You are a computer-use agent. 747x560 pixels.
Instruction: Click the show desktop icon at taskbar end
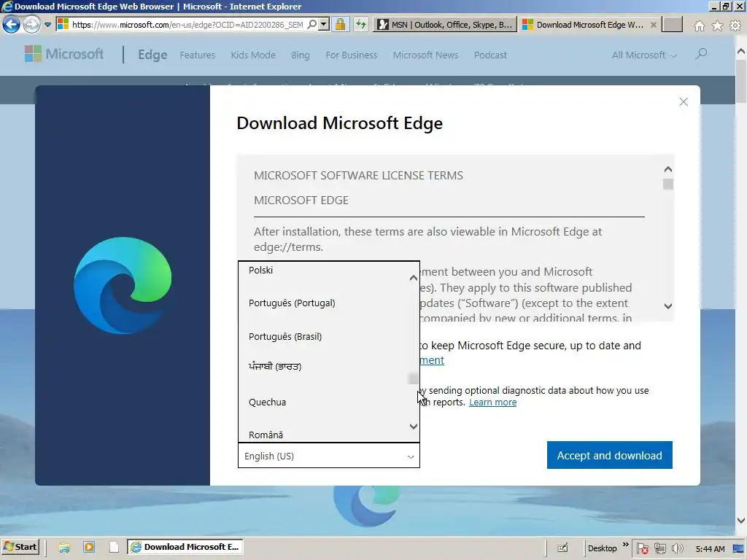tap(739, 549)
